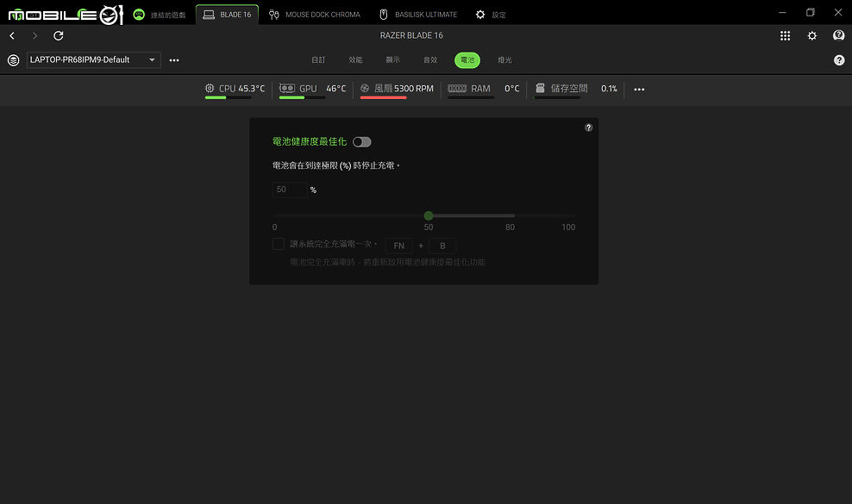Click the GPU 46°C reading
Screen dimensions: 852x504
point(335,89)
